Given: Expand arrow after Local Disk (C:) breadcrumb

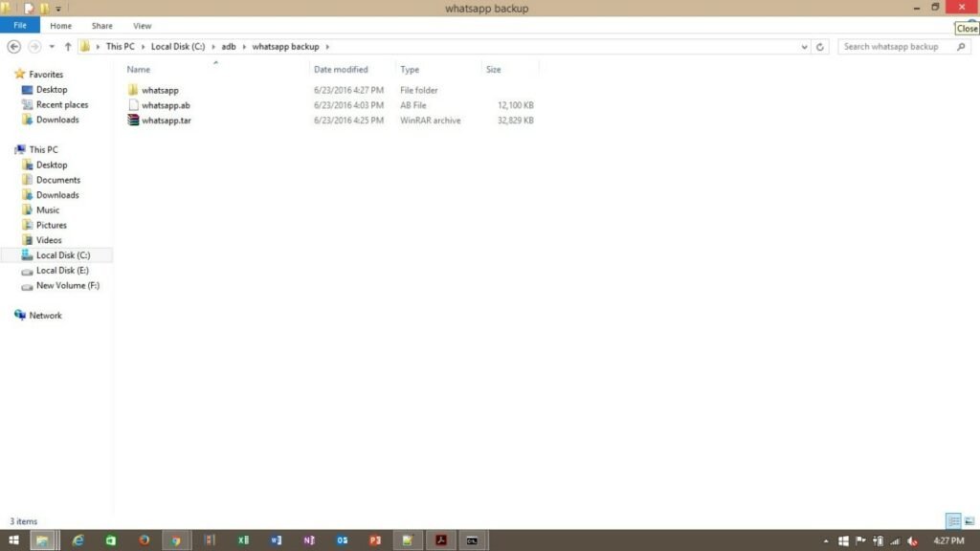Looking at the screenshot, I should tap(213, 46).
